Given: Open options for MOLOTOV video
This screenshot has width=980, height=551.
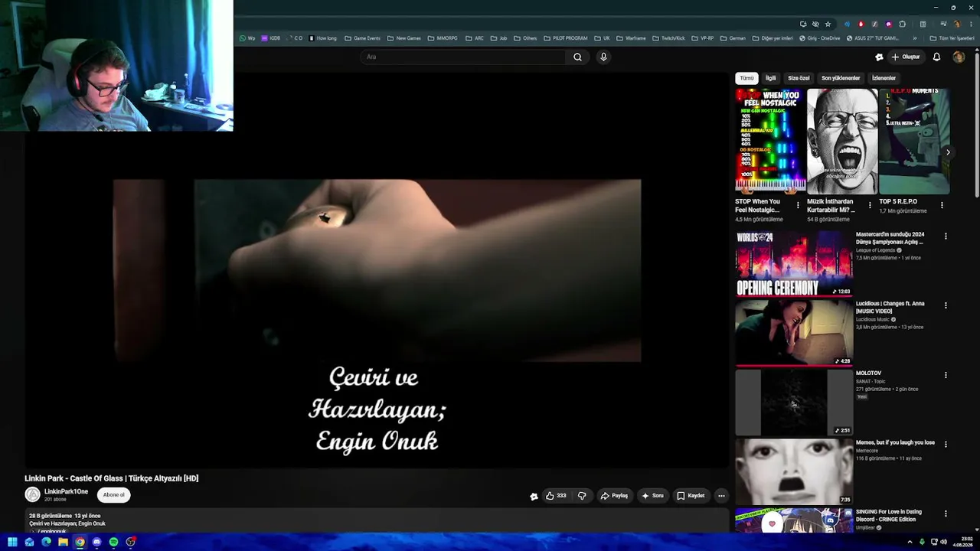Looking at the screenshot, I should (x=946, y=375).
